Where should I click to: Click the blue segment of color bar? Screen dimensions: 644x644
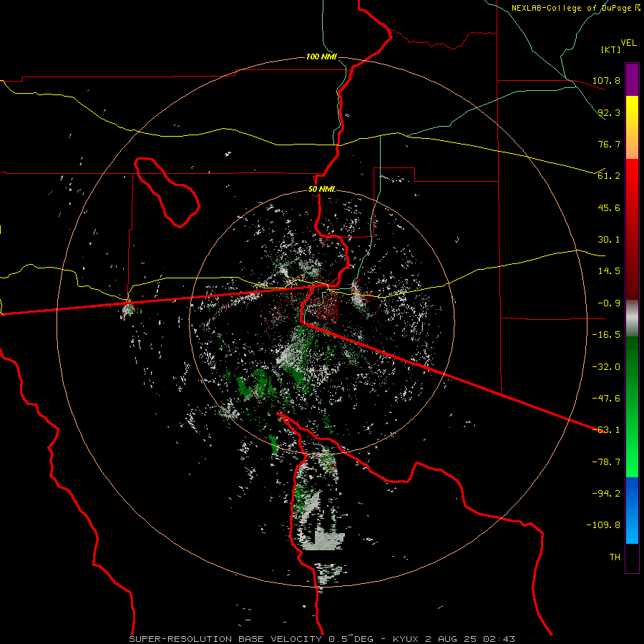pyautogui.click(x=632, y=510)
